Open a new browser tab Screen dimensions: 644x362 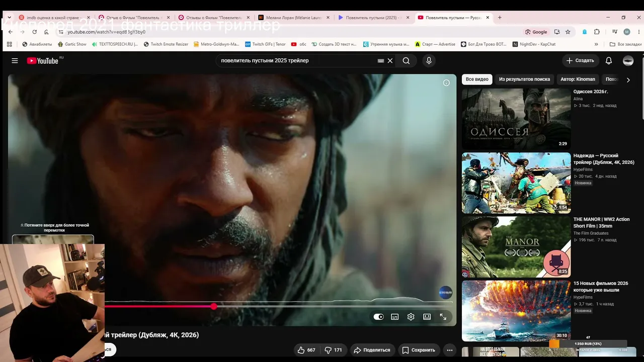pyautogui.click(x=500, y=18)
